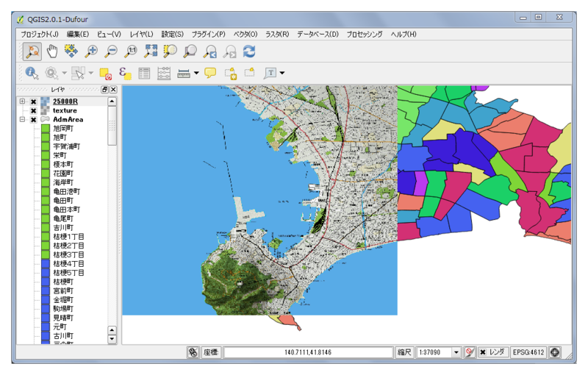588x375 pixels.
Task: Click the Show Bookmarks icon
Action: [x=250, y=72]
